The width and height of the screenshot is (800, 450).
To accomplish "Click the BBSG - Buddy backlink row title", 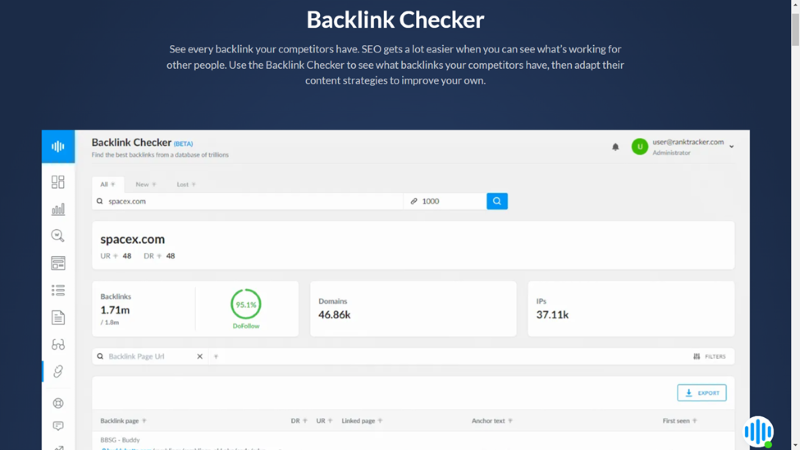I will click(120, 440).
